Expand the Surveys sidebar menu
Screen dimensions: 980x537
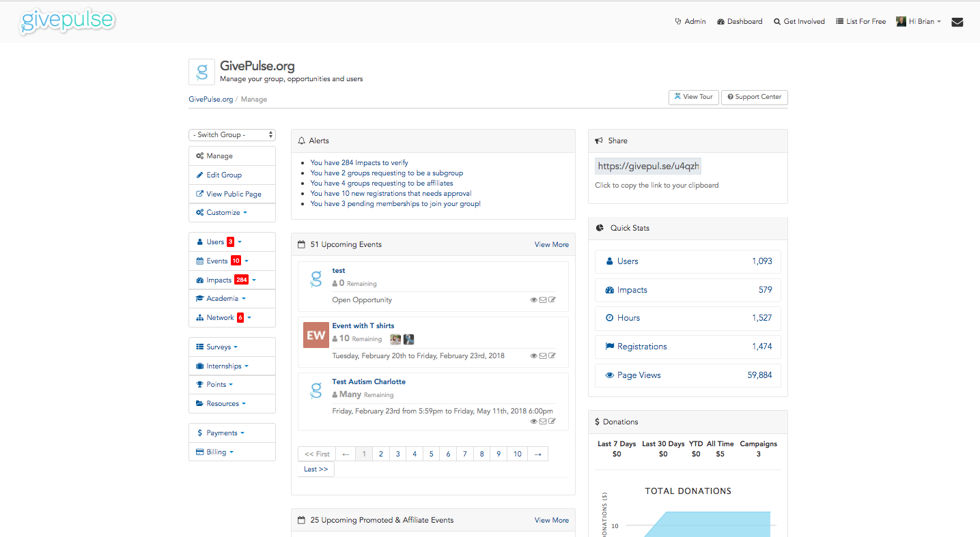(232, 347)
